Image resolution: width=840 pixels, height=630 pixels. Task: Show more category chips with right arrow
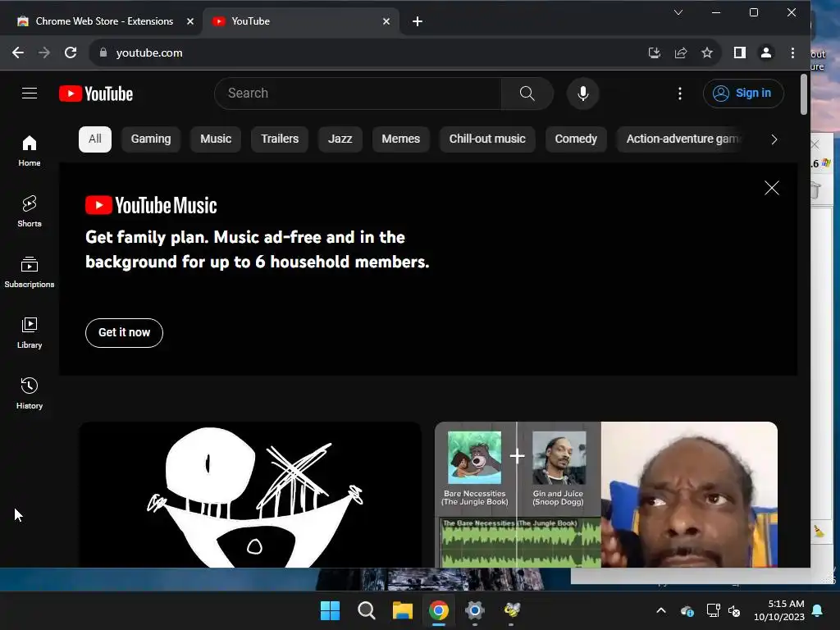(774, 139)
